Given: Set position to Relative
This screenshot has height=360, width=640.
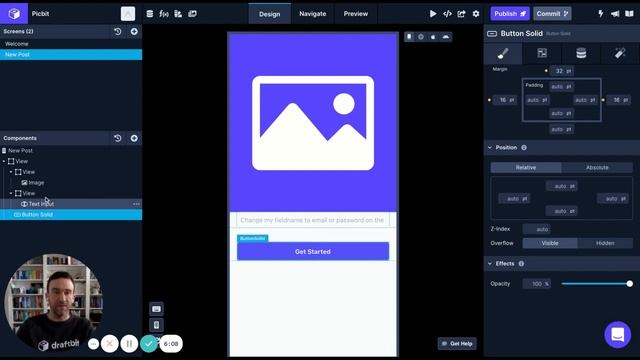Looking at the screenshot, I should pyautogui.click(x=526, y=167).
